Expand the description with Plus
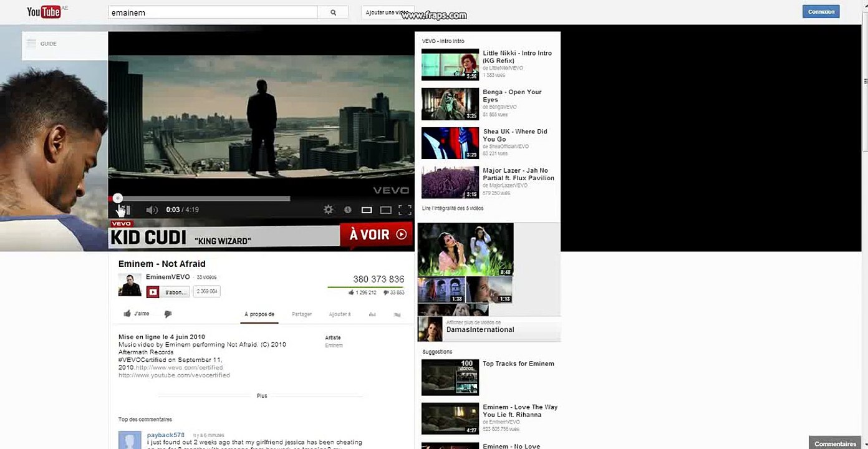Image resolution: width=868 pixels, height=449 pixels. (262, 396)
